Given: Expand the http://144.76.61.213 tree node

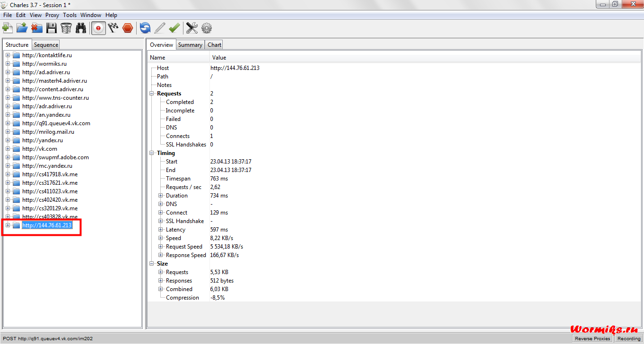Looking at the screenshot, I should [x=8, y=225].
